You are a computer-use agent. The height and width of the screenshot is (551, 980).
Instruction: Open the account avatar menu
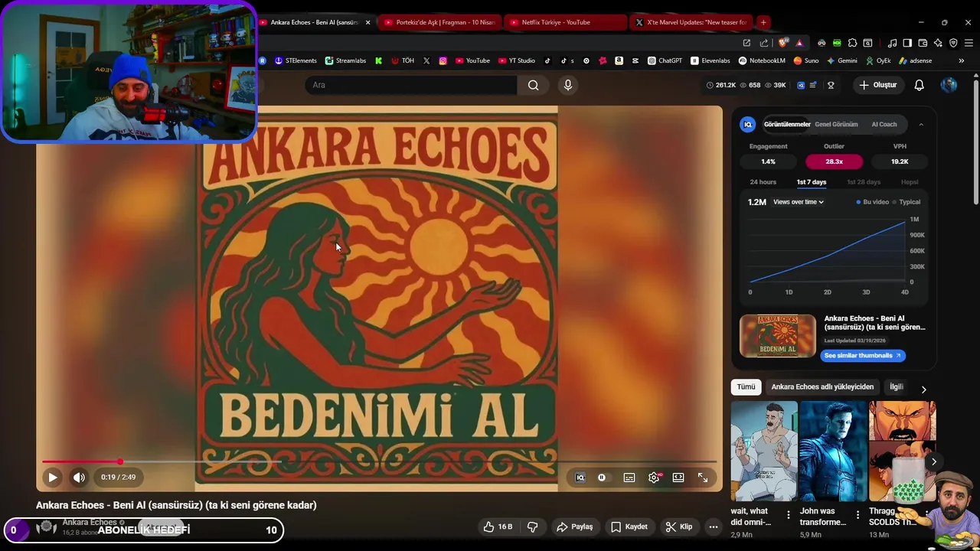tap(949, 85)
